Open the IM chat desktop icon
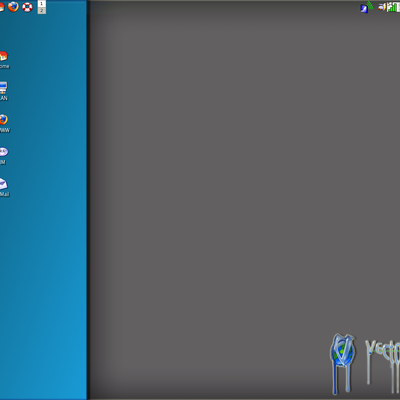The width and height of the screenshot is (400, 400). (x=4, y=152)
